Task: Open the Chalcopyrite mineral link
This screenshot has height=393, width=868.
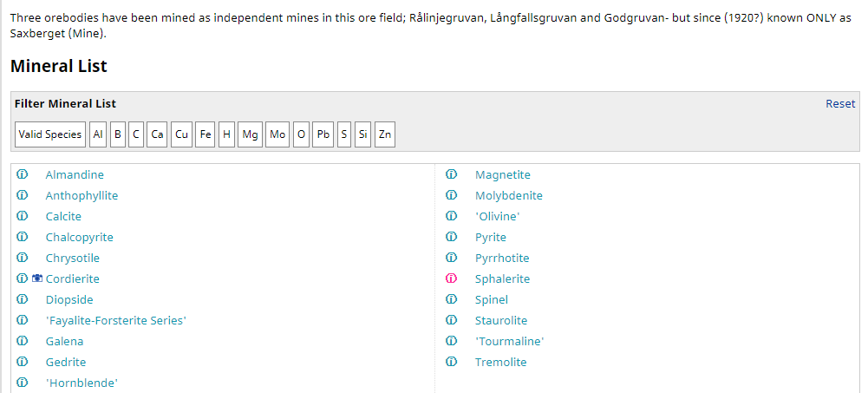Action: coord(79,237)
